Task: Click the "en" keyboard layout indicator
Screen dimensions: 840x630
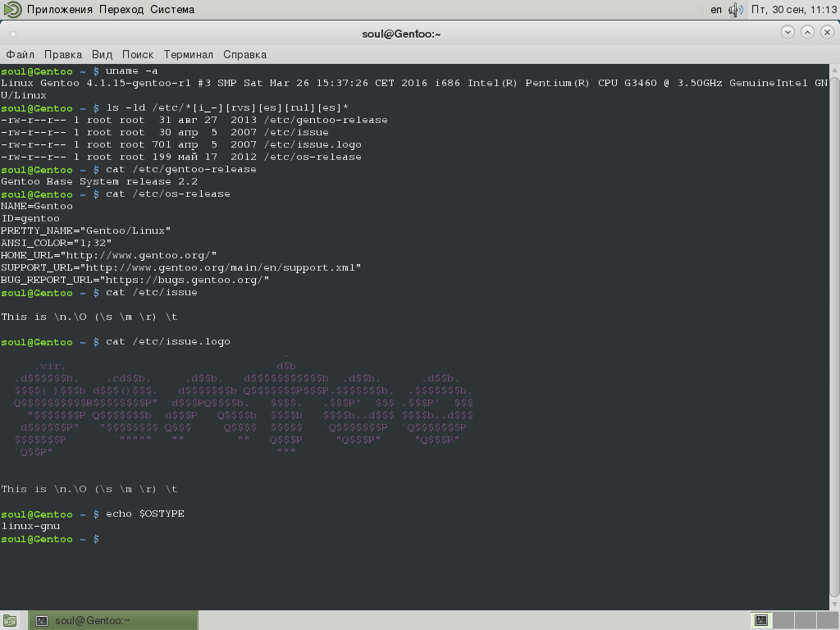Action: pyautogui.click(x=716, y=10)
